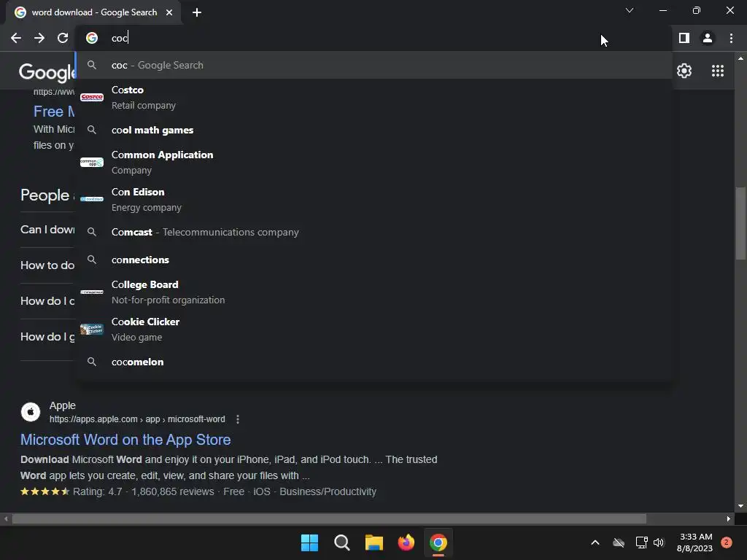747x560 pixels.
Task: Click the magnifier beside connections
Action: pyautogui.click(x=92, y=260)
